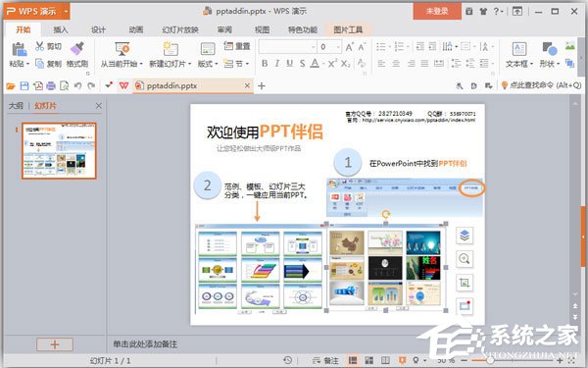
Task: Click the New Slide (新建幻灯片) icon
Action: click(171, 49)
